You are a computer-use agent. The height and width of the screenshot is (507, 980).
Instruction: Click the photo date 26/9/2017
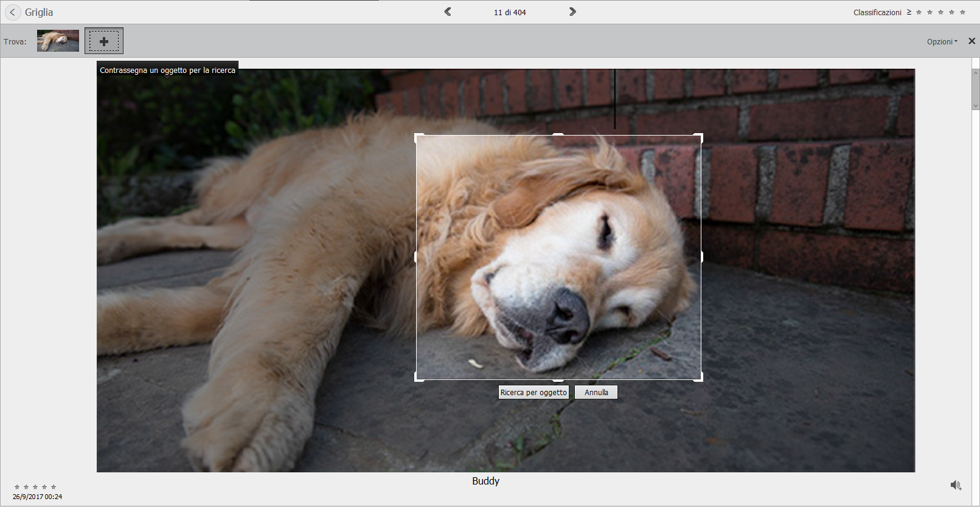[x=37, y=497]
